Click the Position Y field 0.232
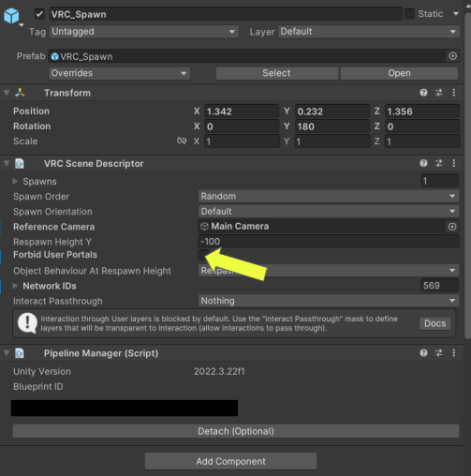471x476 pixels. point(332,112)
